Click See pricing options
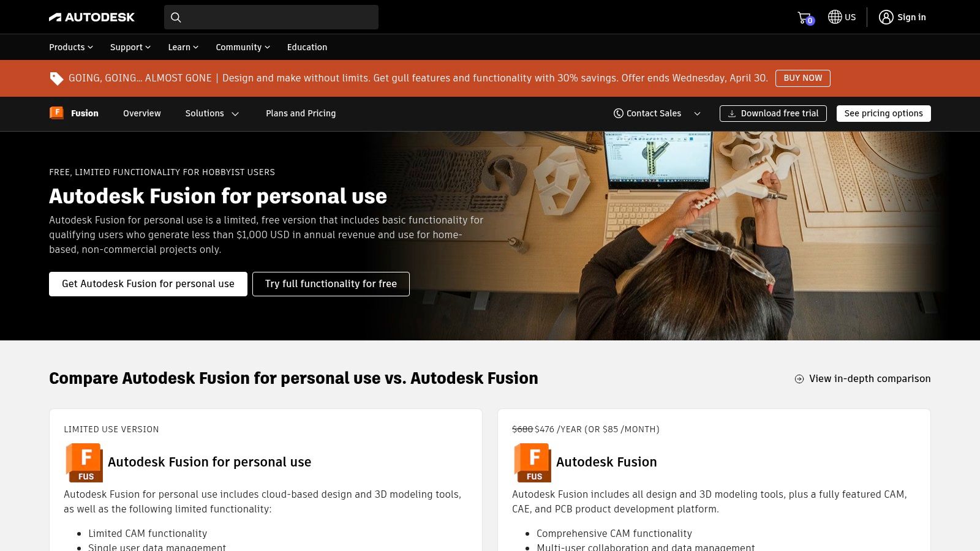Image resolution: width=980 pixels, height=551 pixels. click(883, 113)
